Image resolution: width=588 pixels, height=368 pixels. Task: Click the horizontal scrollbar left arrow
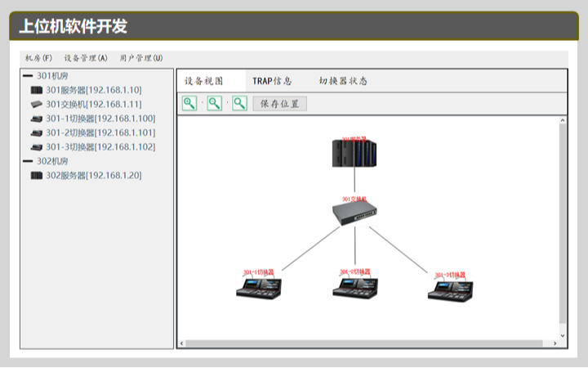point(182,343)
